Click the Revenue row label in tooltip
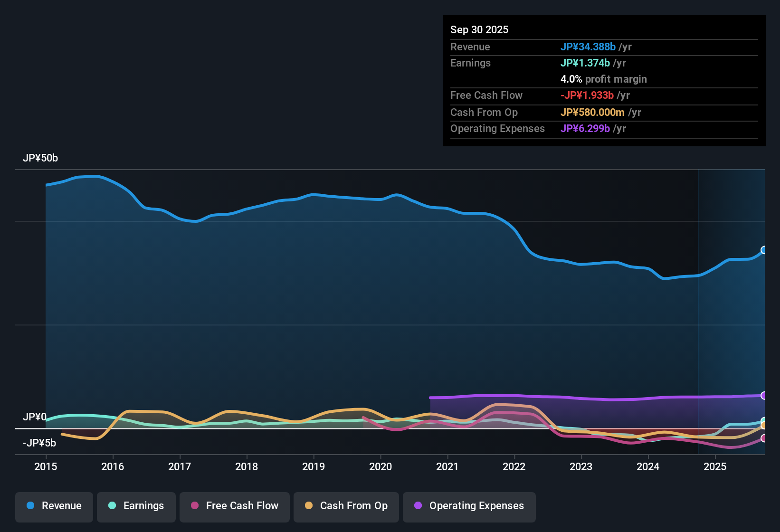 (x=470, y=47)
